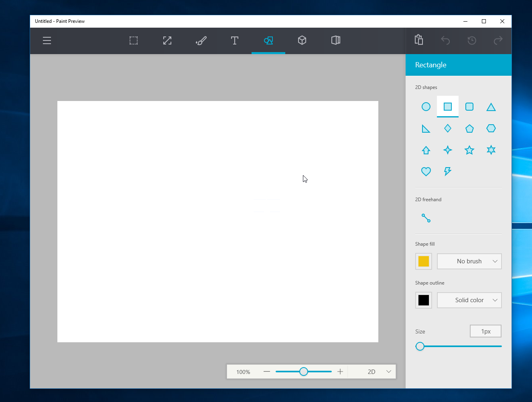532x402 pixels.
Task: Select the 2D freehand line tool
Action: 426,218
